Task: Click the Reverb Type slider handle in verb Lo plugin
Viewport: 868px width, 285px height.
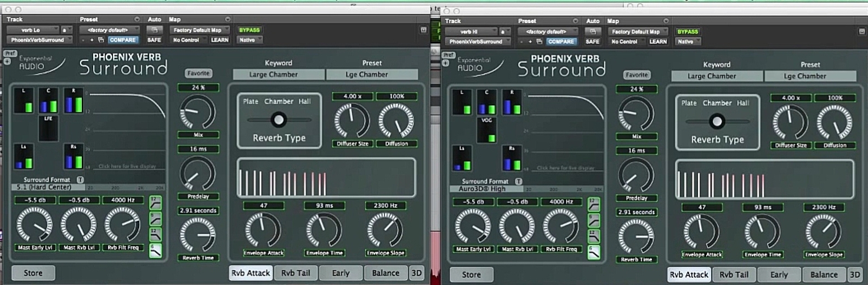Action: (279, 119)
